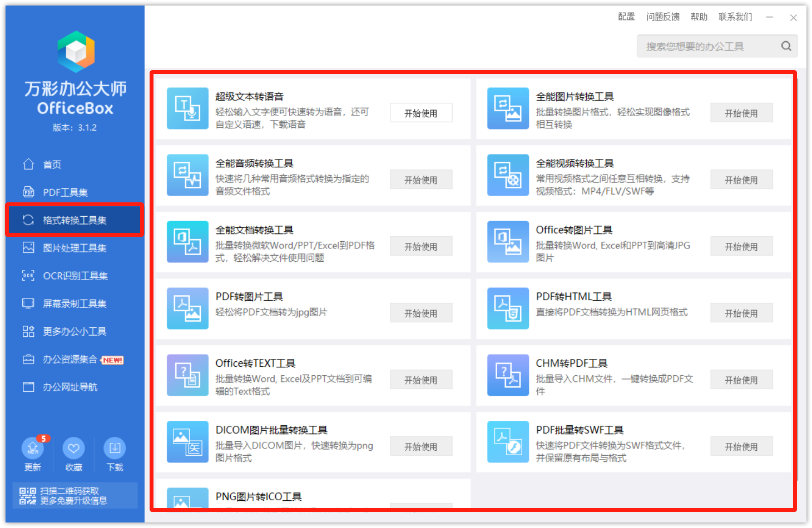
Task: Click the CHM转PDF工具 icon
Action: pos(508,375)
